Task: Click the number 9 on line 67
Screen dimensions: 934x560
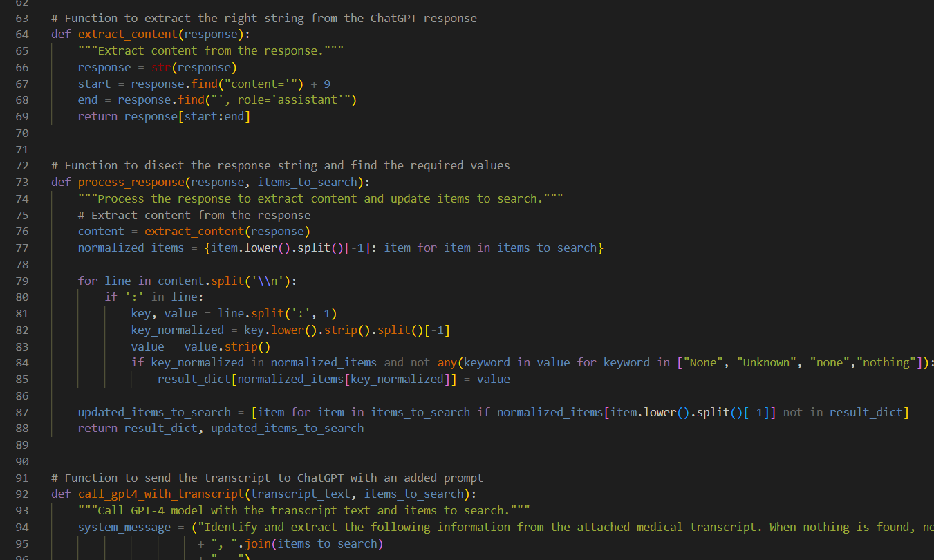Action: coord(327,84)
